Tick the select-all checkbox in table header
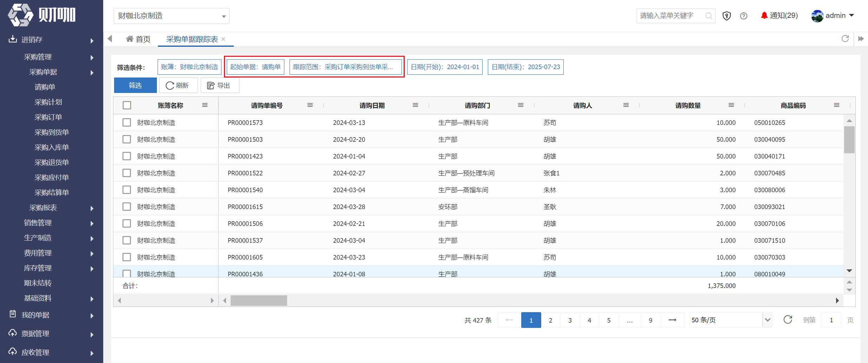The height and width of the screenshot is (363, 868). [x=127, y=105]
